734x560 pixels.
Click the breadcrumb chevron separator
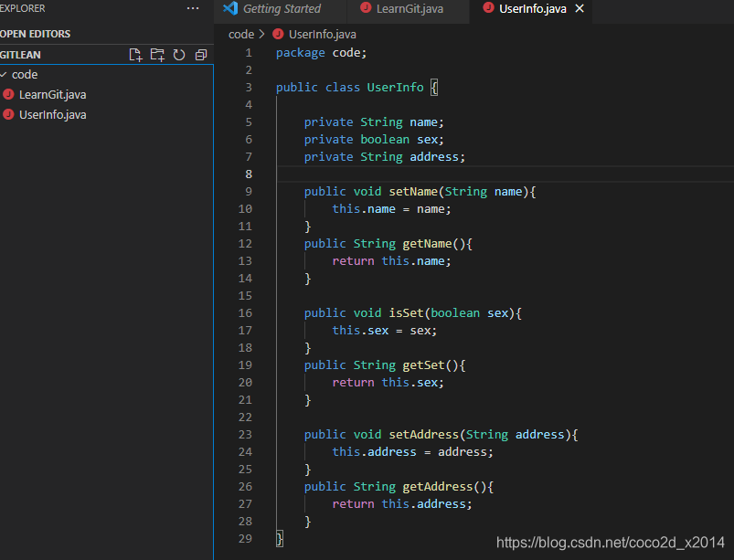coord(261,34)
